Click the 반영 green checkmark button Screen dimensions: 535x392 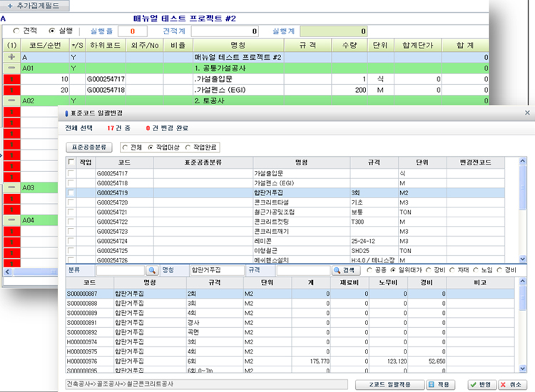click(479, 384)
